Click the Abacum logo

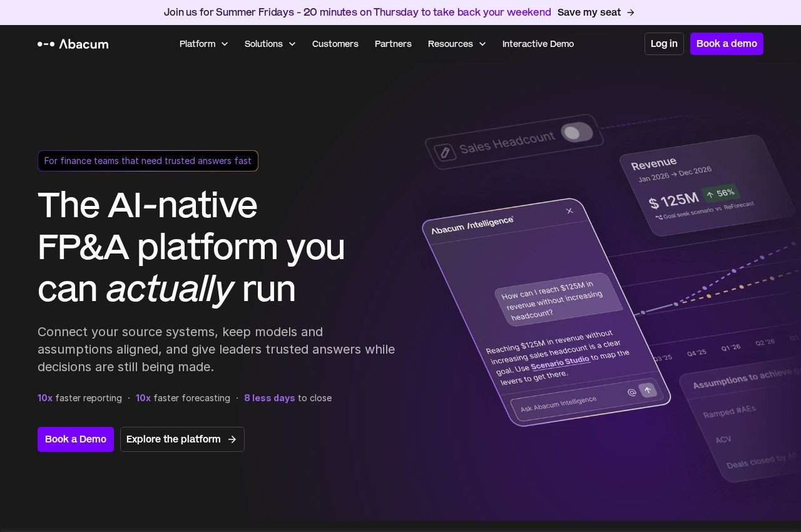point(73,44)
